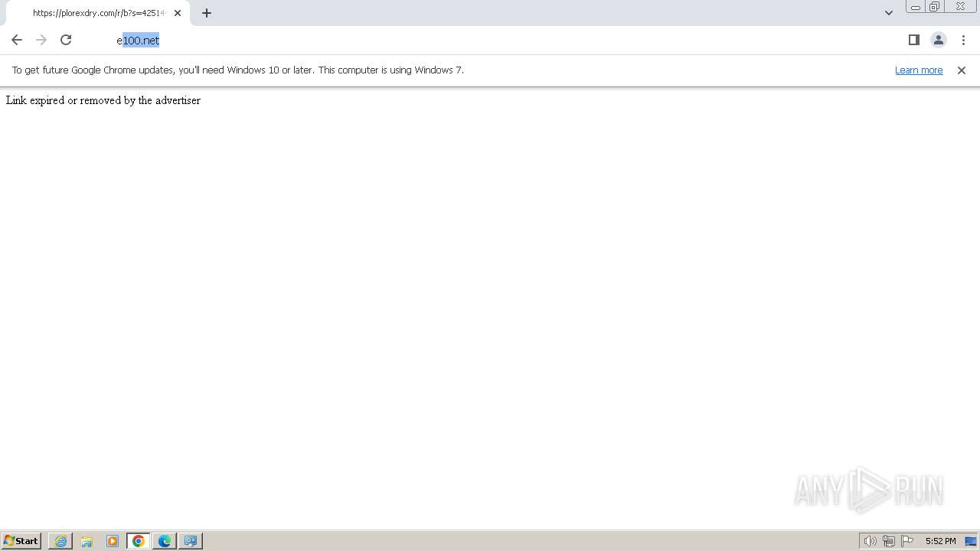Screen dimensions: 980x551
Task: Click the 'Link expired or removed' message
Action: pyautogui.click(x=103, y=100)
